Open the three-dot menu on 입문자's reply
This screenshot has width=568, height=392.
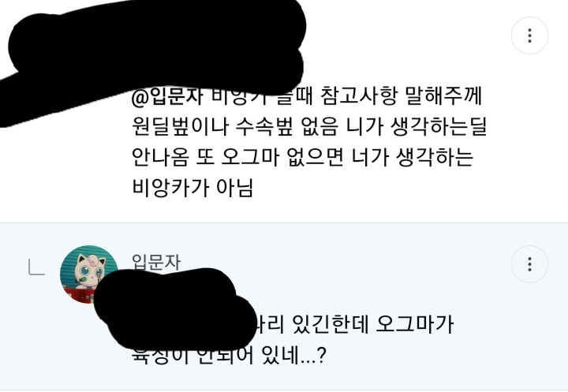pos(529,264)
